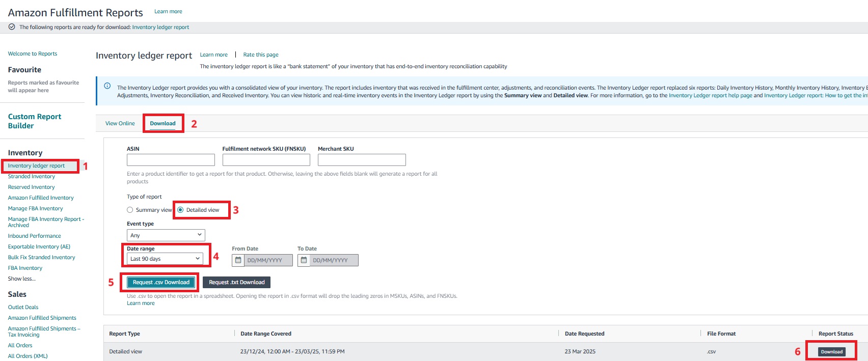Click the To Date input field
Image resolution: width=868 pixels, height=361 pixels.
tap(334, 260)
